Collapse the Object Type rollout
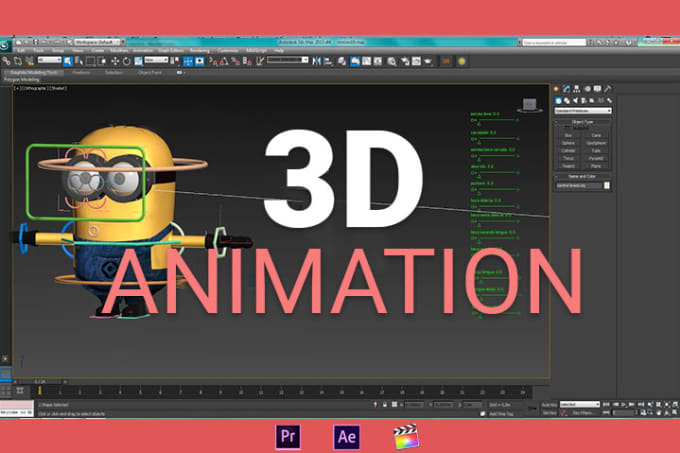 tap(582, 122)
